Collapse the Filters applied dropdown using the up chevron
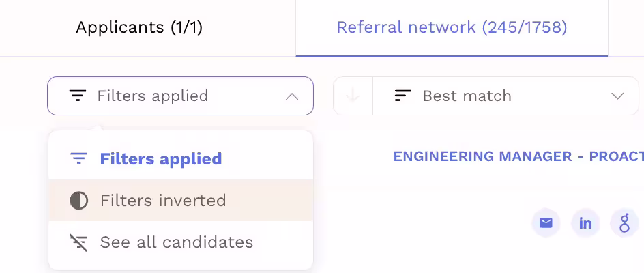 point(291,97)
